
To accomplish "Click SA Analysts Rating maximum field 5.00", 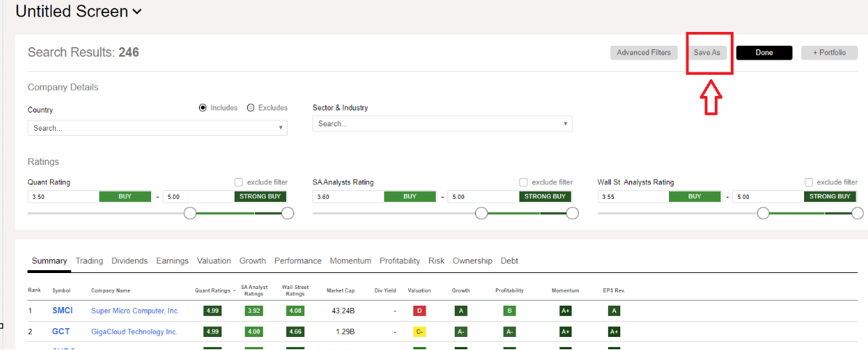I will click(x=483, y=197).
